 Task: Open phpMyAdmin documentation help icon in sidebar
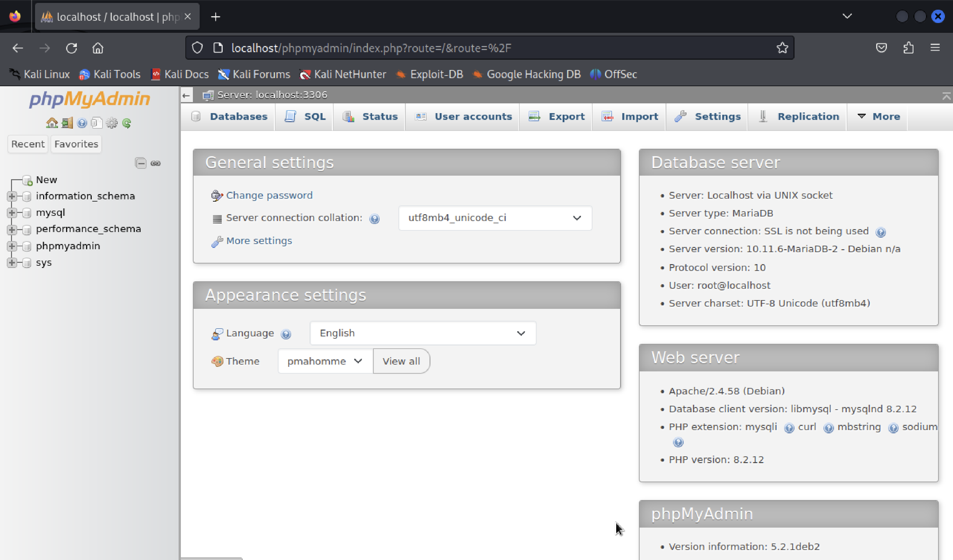point(82,123)
